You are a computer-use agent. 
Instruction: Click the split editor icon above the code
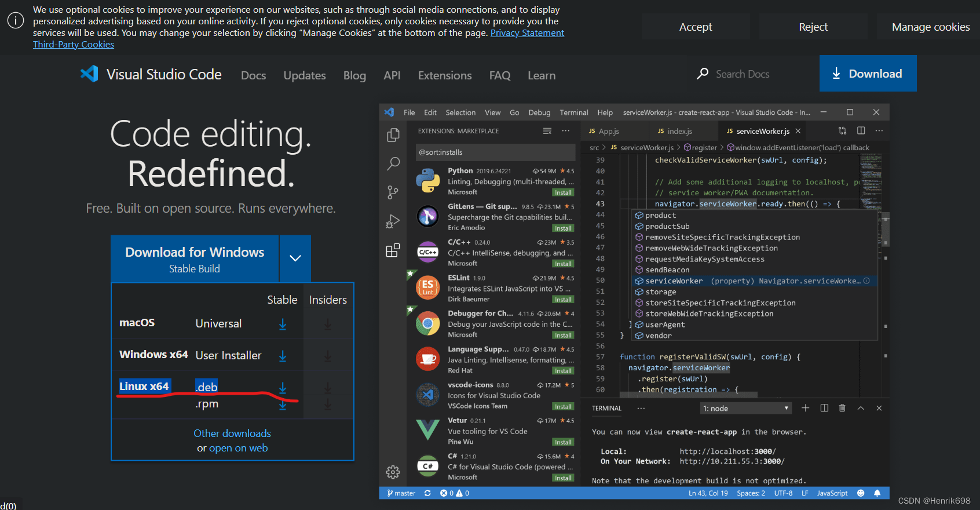(x=861, y=131)
